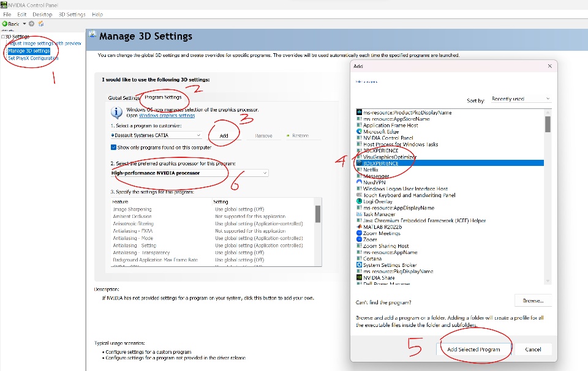Switch to the Global Settings tab
The width and height of the screenshot is (588, 371).
pos(123,98)
